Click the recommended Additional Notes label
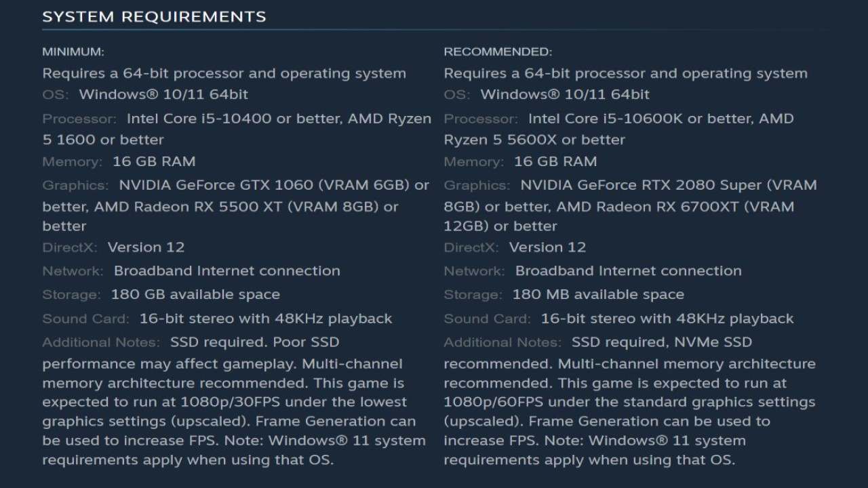 [502, 342]
